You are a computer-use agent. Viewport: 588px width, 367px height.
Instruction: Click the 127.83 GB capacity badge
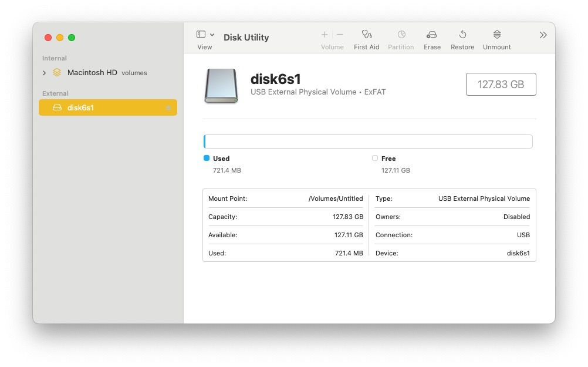click(x=501, y=84)
